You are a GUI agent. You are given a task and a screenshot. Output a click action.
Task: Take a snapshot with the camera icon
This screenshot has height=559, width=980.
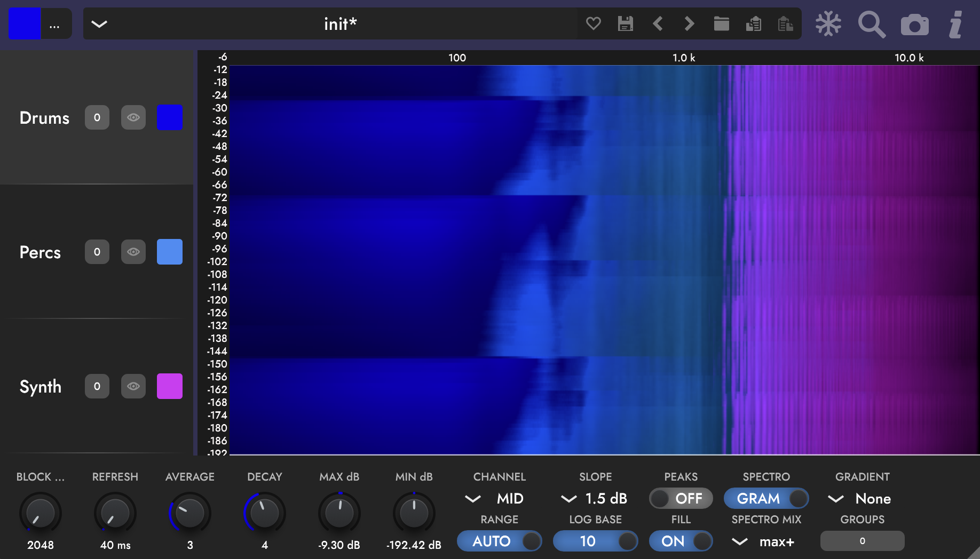click(x=914, y=23)
